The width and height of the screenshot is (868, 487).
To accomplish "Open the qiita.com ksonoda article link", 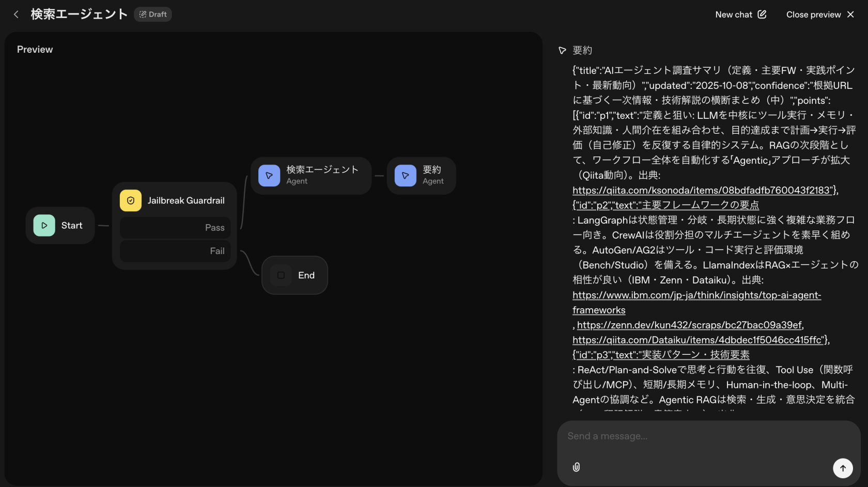I will click(x=703, y=191).
